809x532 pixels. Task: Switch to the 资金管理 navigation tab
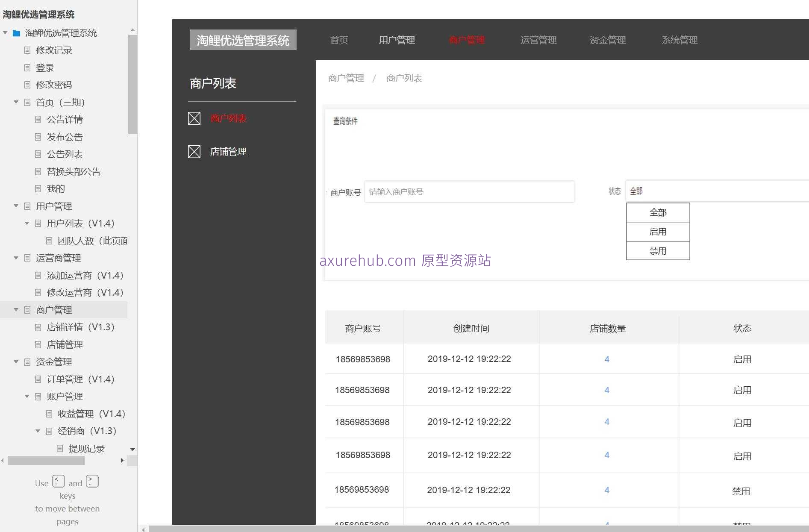click(x=607, y=40)
